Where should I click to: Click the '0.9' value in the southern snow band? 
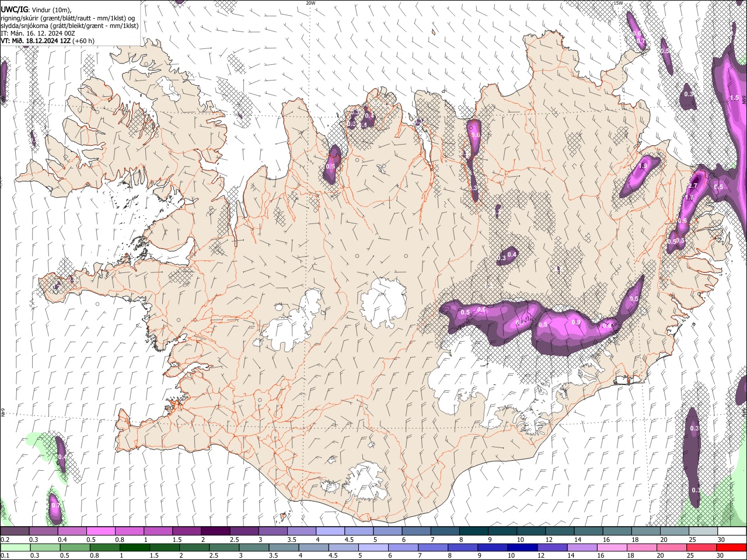coord(576,323)
